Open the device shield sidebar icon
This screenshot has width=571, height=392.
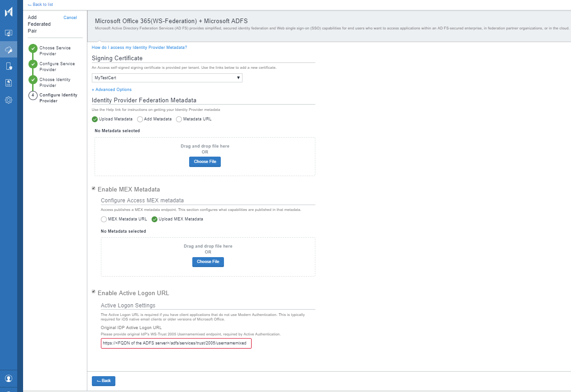pos(9,67)
